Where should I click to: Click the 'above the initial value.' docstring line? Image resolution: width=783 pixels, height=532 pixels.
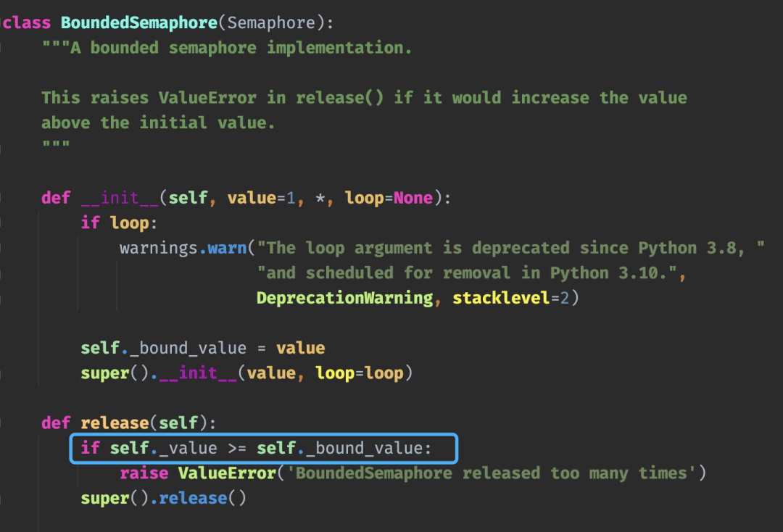[x=158, y=122]
